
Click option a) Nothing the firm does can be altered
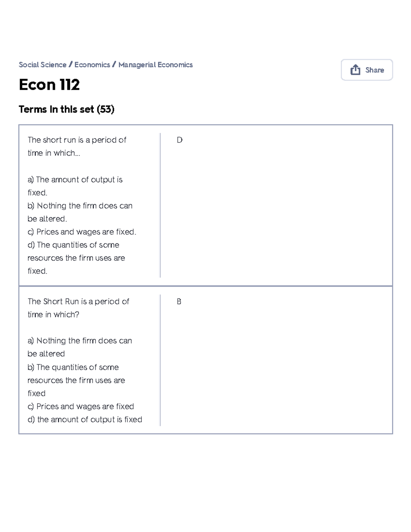[80, 347]
